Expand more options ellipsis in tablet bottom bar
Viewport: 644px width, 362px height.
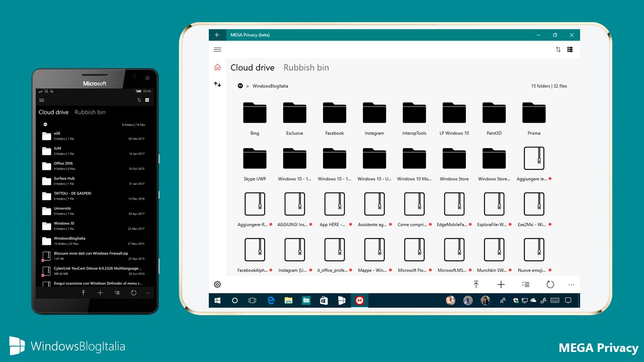572,285
